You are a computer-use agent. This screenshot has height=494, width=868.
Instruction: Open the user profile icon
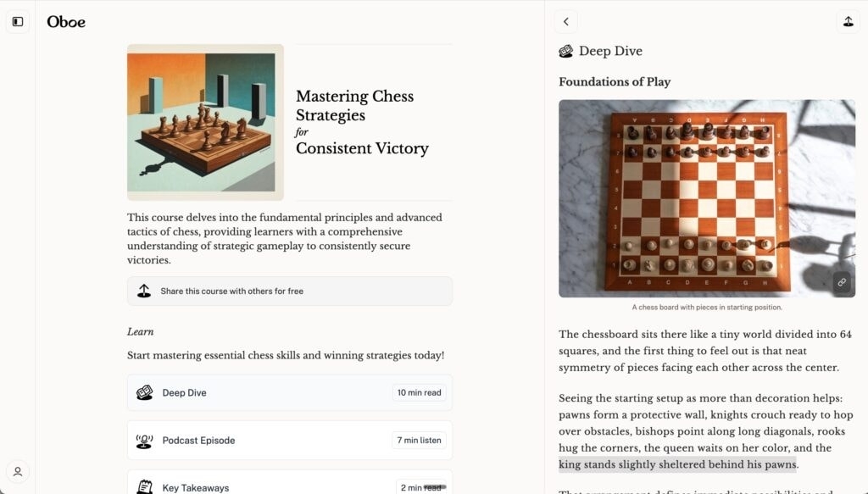pyautogui.click(x=18, y=472)
